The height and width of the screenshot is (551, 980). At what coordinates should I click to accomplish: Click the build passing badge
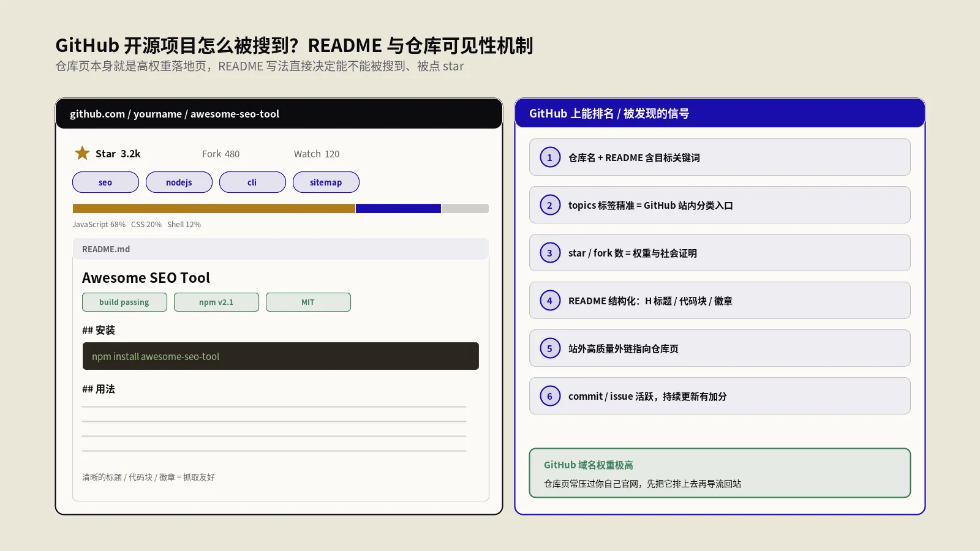point(124,302)
